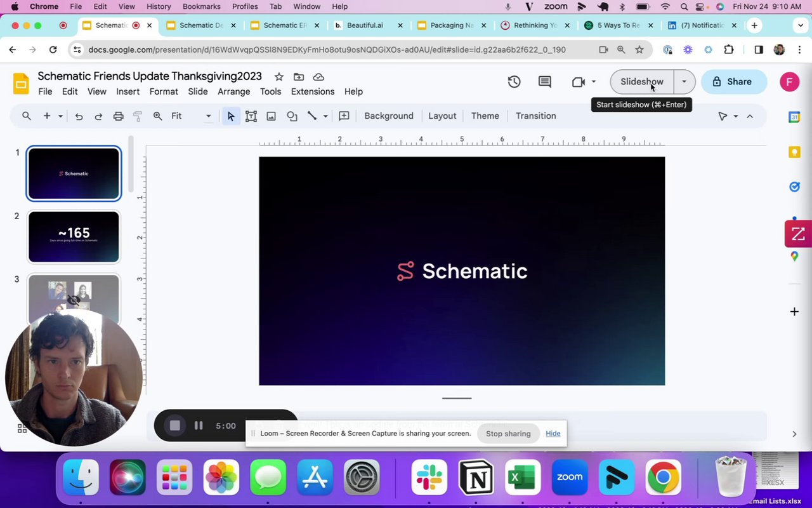Start the Slideshow
812x508 pixels.
click(642, 81)
